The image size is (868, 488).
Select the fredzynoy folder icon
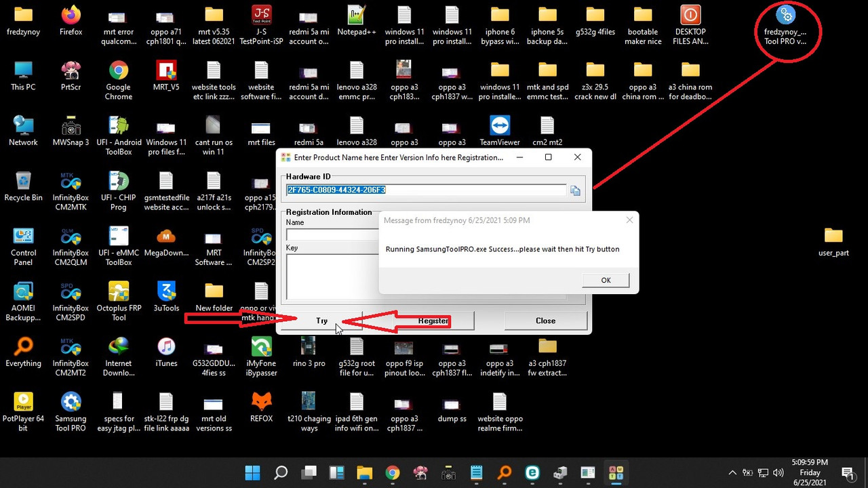[x=23, y=21]
